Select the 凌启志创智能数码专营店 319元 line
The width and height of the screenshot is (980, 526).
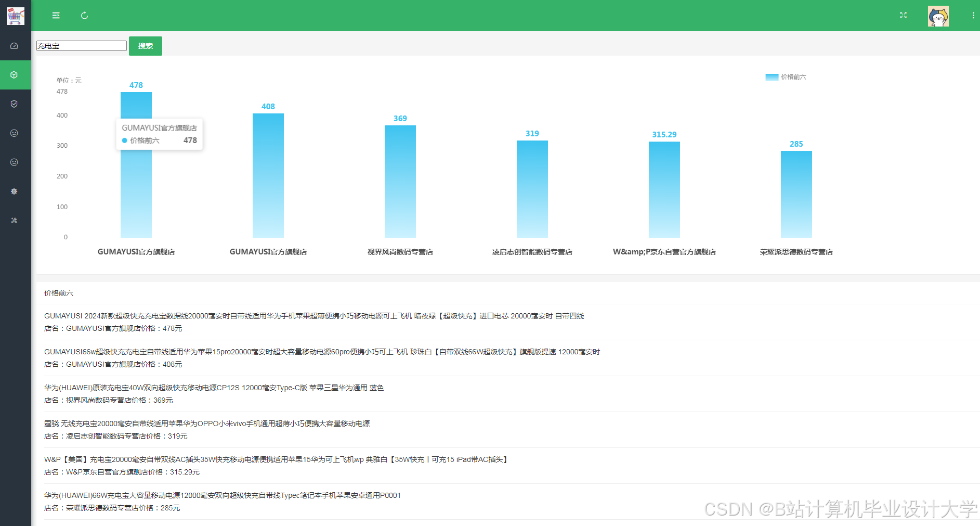(x=116, y=436)
